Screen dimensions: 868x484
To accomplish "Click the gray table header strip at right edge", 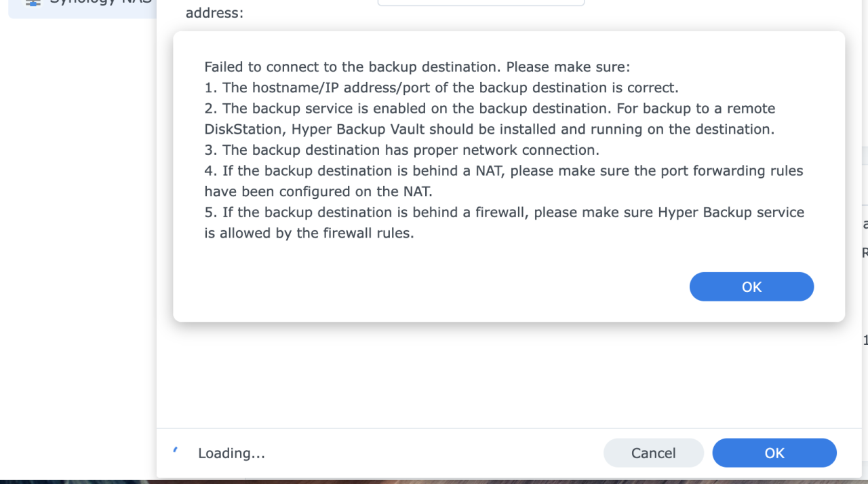I will [x=865, y=155].
